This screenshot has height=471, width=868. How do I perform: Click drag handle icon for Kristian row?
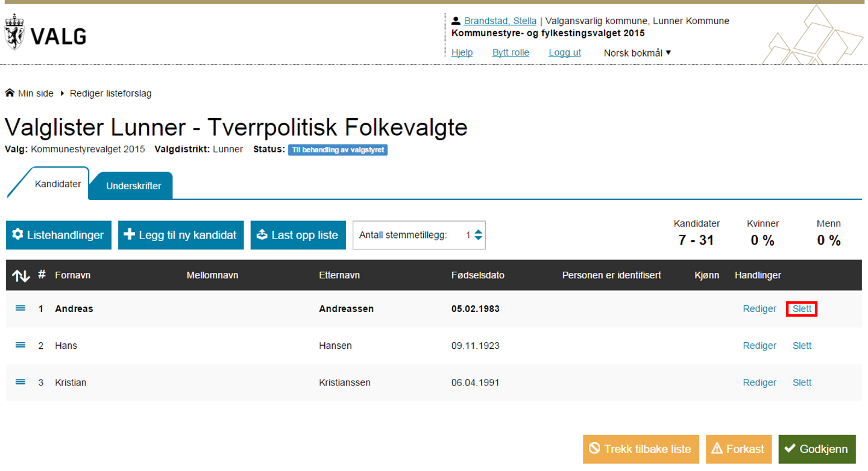point(20,382)
